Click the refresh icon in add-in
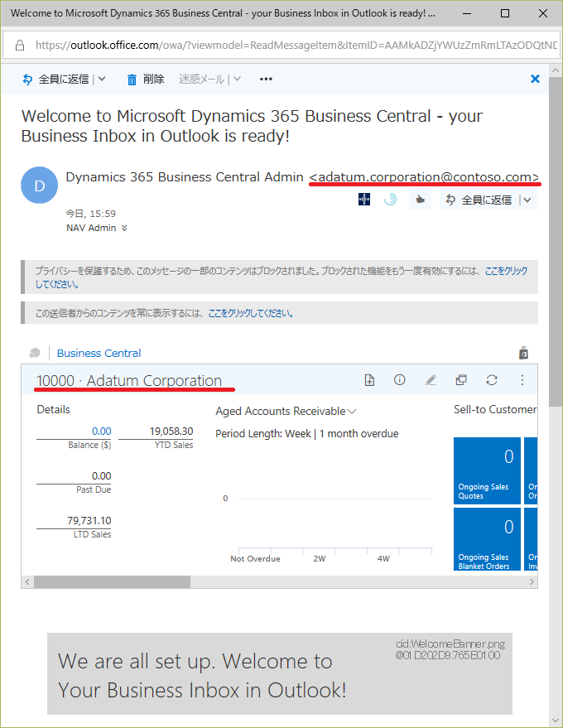This screenshot has width=563, height=728. coord(492,380)
